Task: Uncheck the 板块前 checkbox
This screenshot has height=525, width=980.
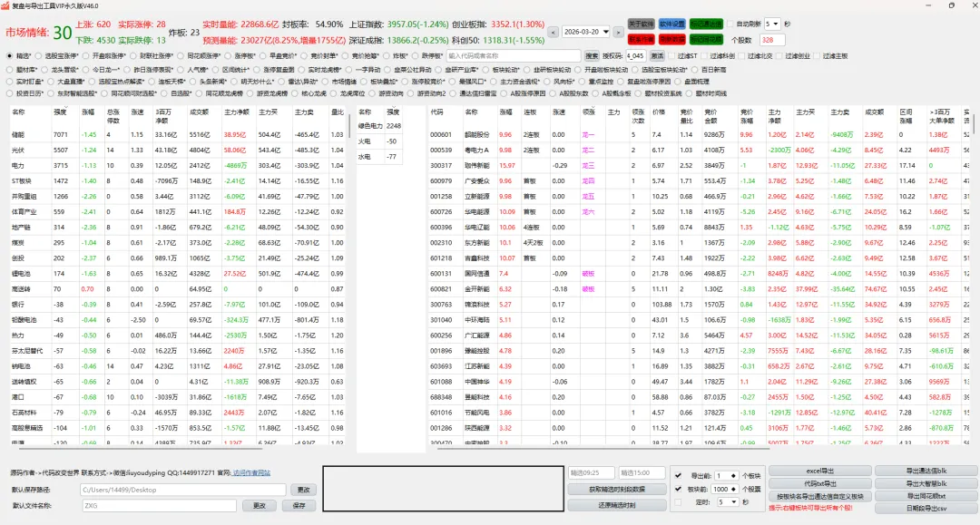Action: pos(678,489)
